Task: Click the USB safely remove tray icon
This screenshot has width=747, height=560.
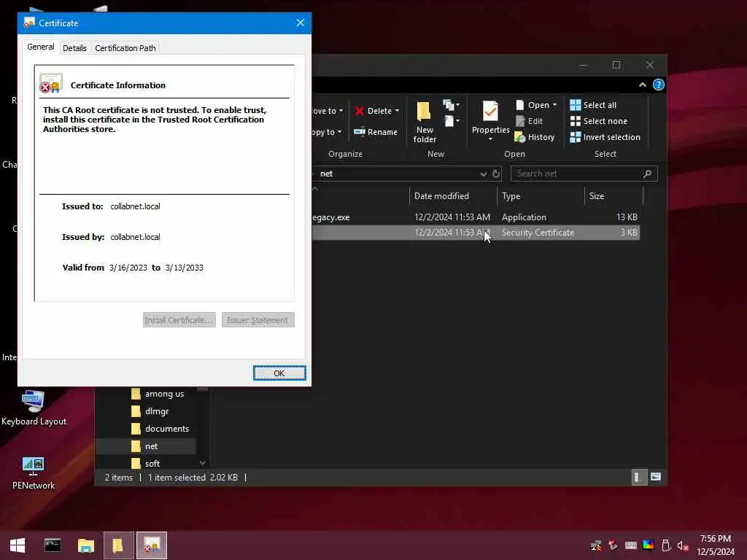Action: [666, 545]
